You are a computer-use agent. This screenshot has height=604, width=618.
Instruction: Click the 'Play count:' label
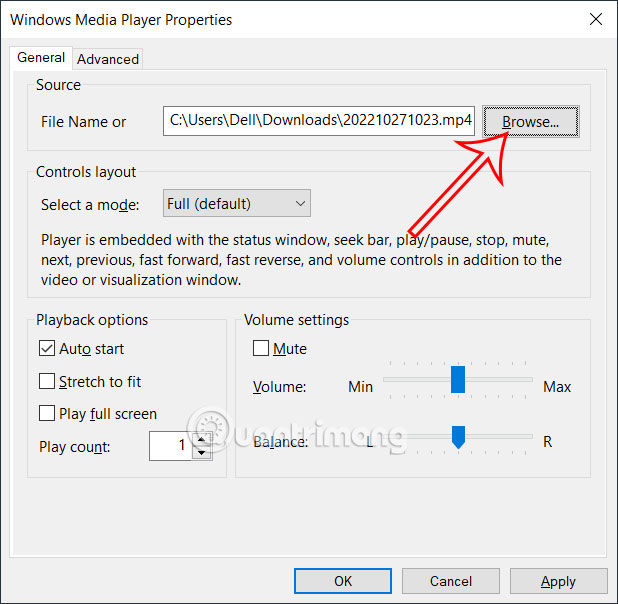(74, 447)
